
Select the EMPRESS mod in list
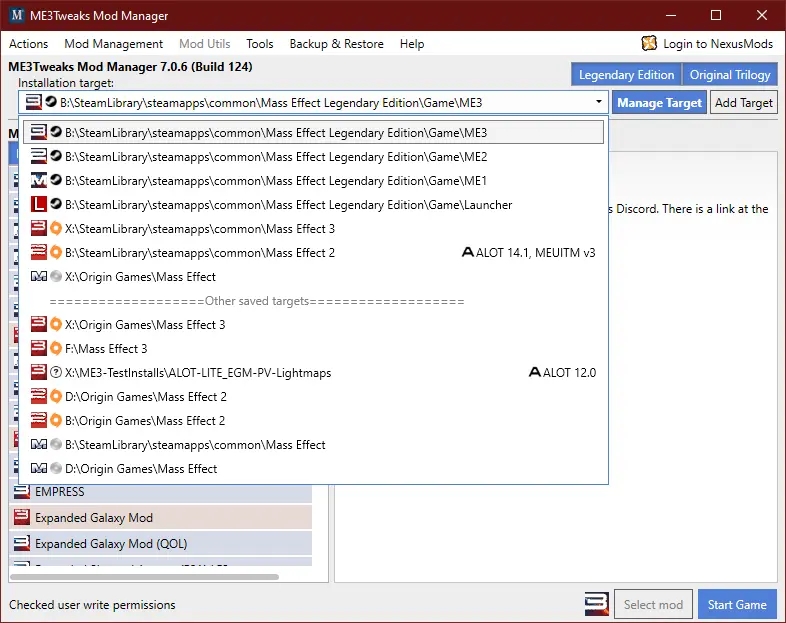pos(160,492)
